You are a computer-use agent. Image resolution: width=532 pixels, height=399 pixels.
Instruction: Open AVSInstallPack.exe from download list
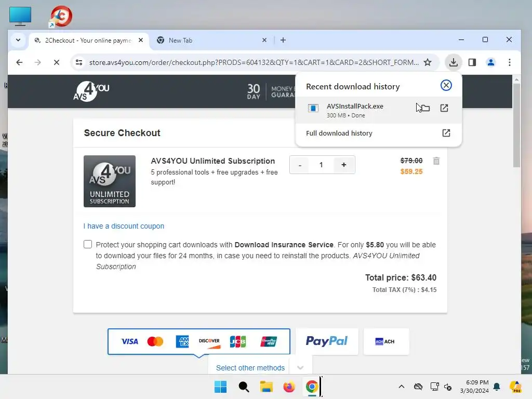[444, 108]
